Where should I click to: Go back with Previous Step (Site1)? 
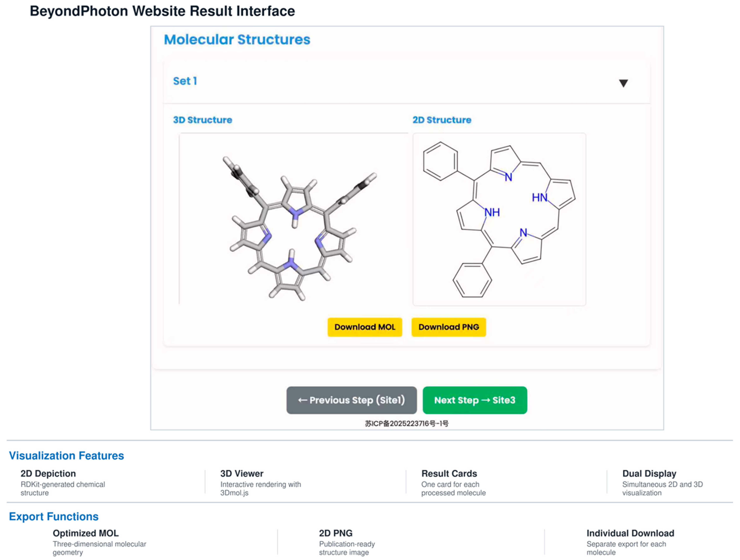pyautogui.click(x=352, y=400)
